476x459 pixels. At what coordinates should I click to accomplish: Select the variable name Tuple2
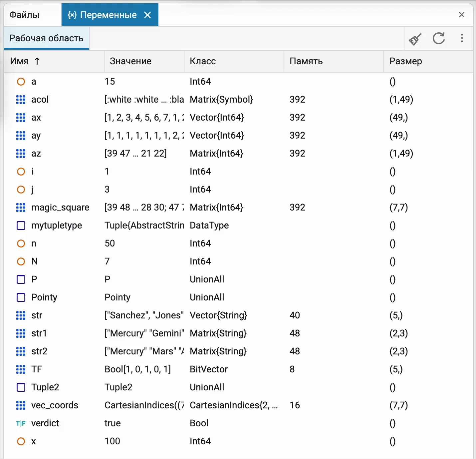[x=45, y=387]
